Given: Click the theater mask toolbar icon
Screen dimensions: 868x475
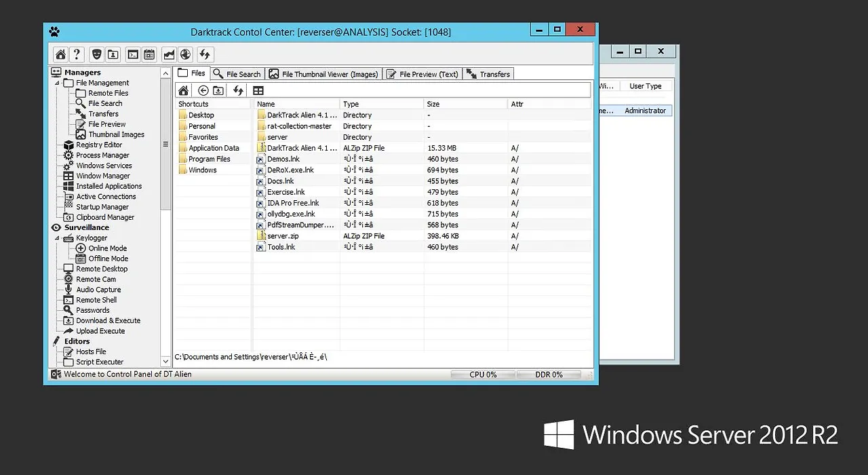Looking at the screenshot, I should tap(97, 54).
